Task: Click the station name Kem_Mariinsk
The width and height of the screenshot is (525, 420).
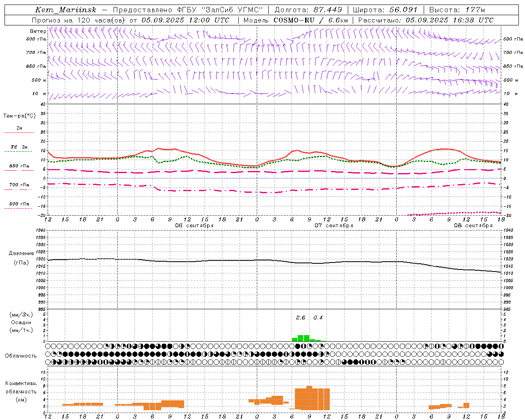Action: 66,10
